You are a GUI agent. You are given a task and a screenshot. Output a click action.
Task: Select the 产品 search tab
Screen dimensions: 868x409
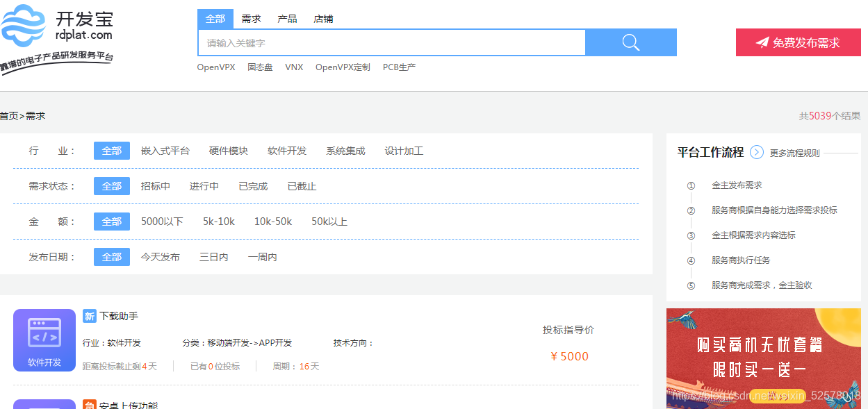(287, 19)
